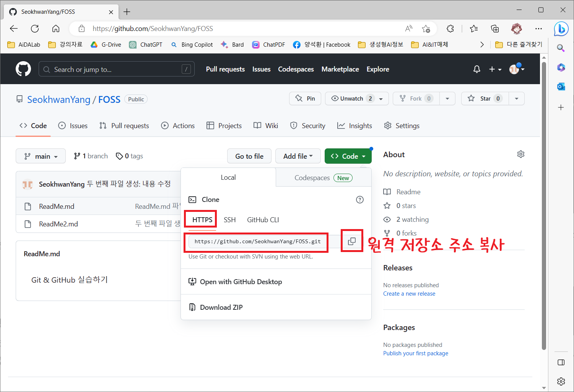This screenshot has height=392, width=574.
Task: Expand fork options dropdown arrow
Action: click(447, 99)
